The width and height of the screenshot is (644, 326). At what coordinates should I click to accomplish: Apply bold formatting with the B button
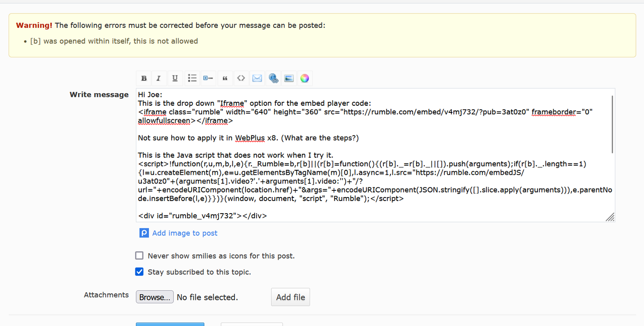[x=144, y=78]
